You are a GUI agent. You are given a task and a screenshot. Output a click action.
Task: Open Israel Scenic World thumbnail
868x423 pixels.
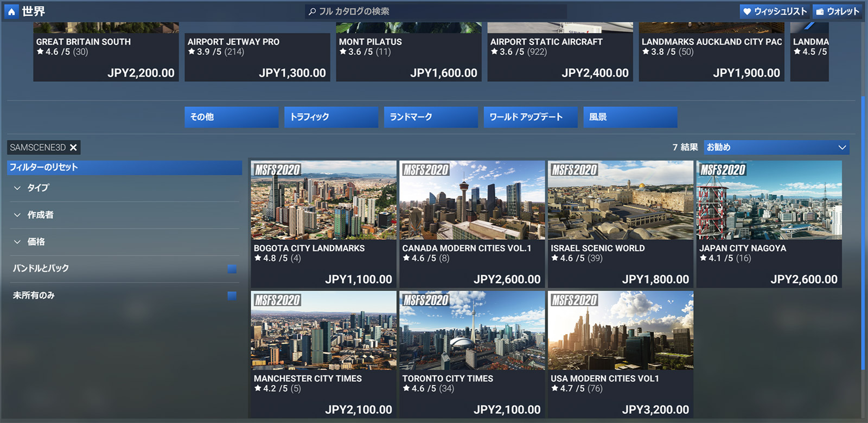[621, 200]
